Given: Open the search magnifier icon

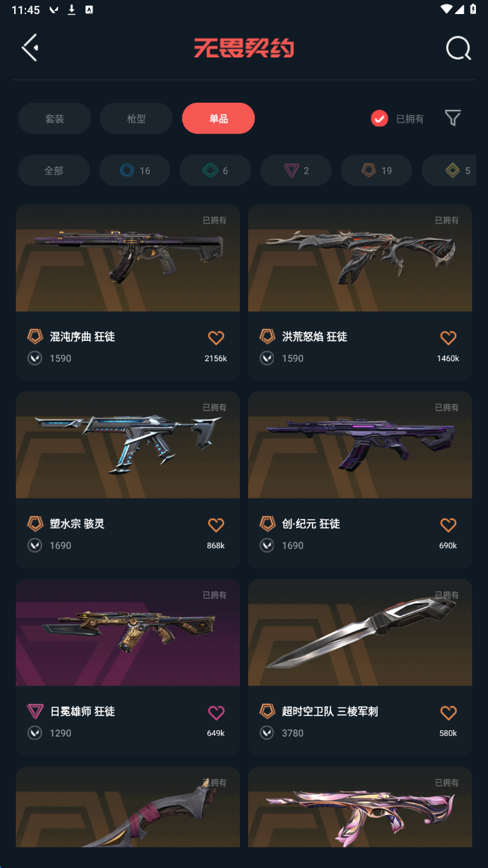Looking at the screenshot, I should (458, 48).
